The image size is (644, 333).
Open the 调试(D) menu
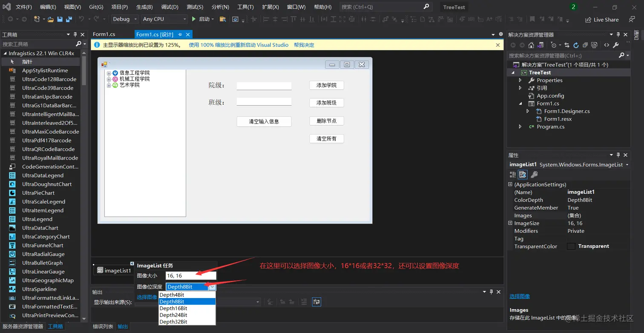170,7
